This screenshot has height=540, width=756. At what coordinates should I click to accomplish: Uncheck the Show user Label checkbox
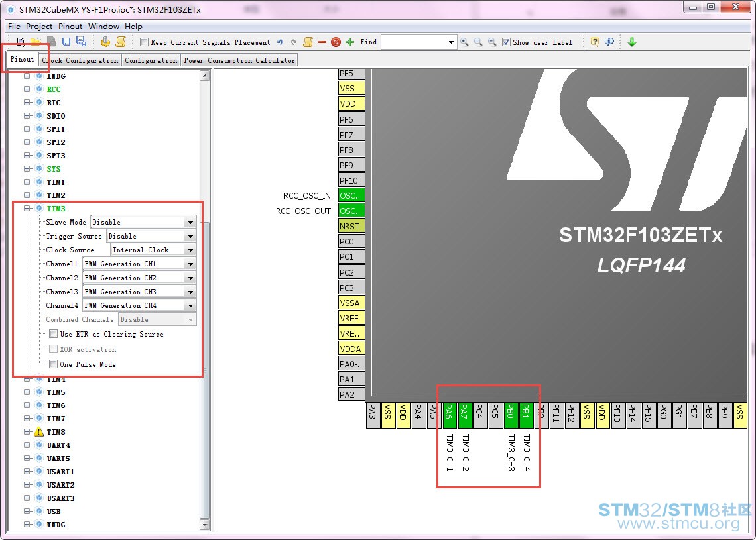click(x=506, y=42)
